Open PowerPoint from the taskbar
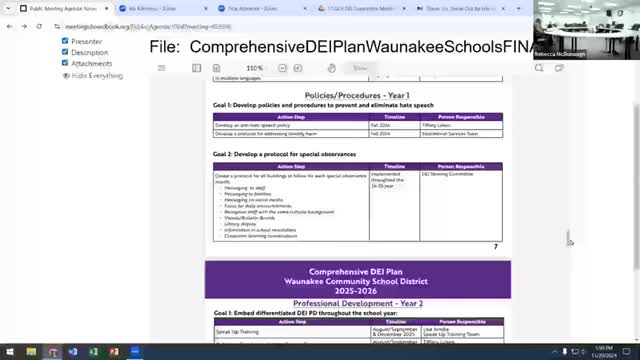 (x=114, y=351)
